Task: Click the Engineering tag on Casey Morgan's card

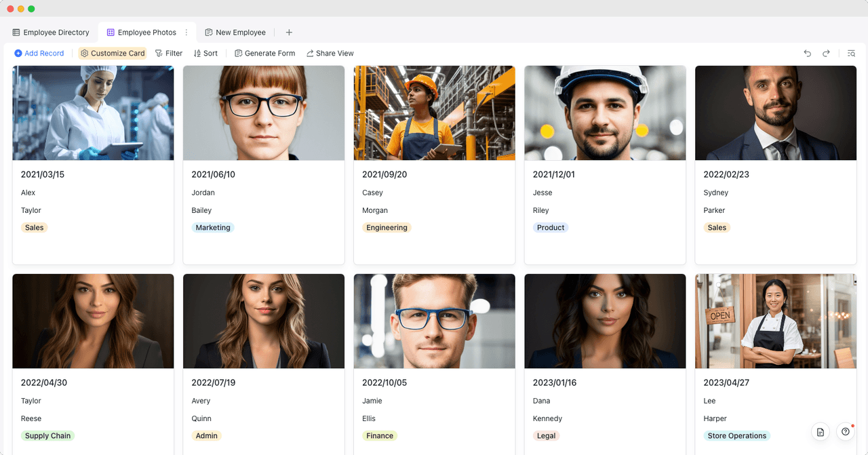Action: (x=387, y=227)
